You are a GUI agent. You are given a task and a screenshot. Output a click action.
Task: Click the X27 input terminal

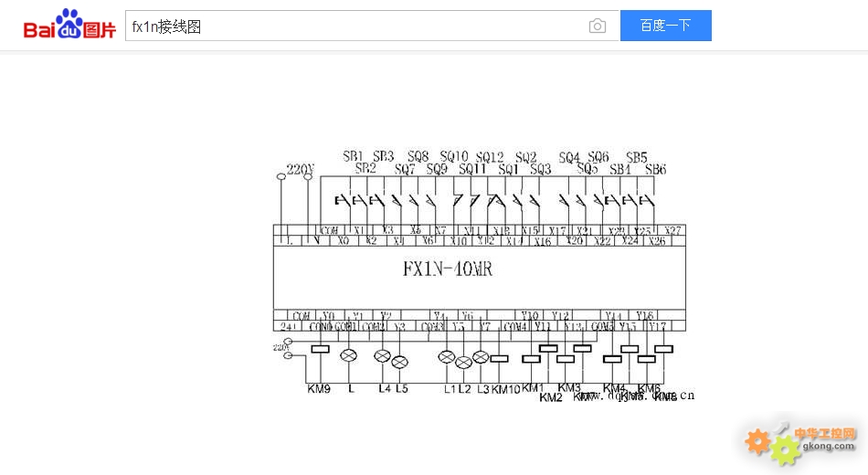pos(673,230)
